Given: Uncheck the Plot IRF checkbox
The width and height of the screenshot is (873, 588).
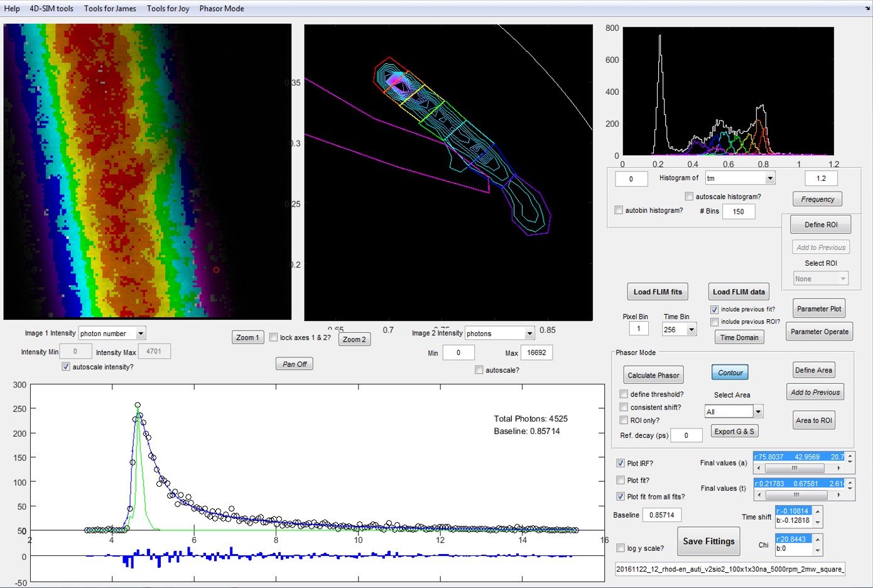Looking at the screenshot, I should (621, 463).
